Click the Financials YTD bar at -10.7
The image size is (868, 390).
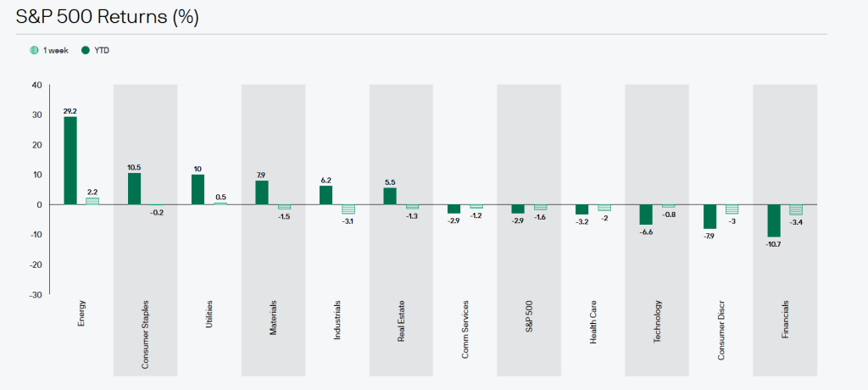773,220
